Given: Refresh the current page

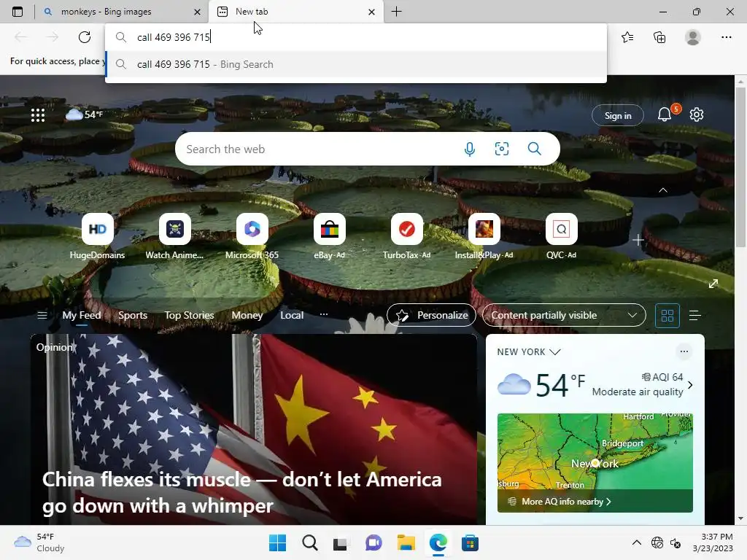Looking at the screenshot, I should [x=85, y=37].
